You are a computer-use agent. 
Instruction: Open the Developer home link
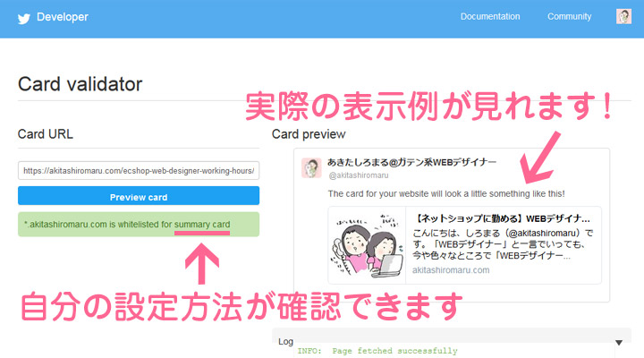click(63, 17)
